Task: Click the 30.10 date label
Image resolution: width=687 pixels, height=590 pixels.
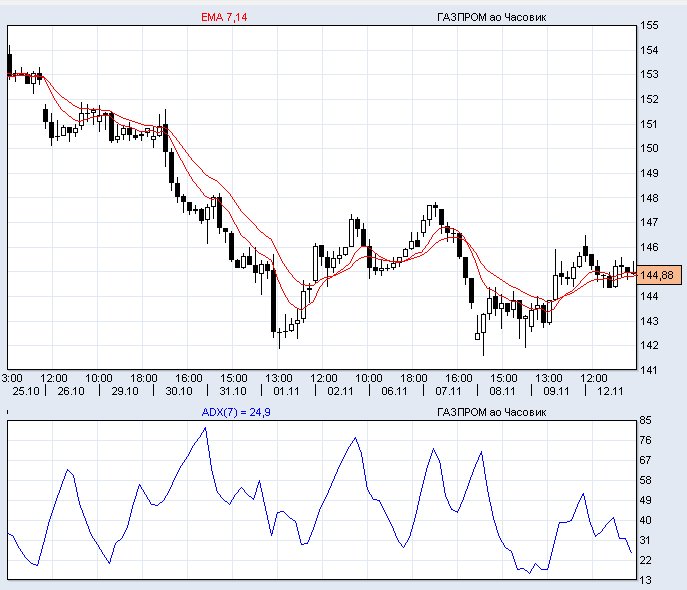Action: (179, 391)
